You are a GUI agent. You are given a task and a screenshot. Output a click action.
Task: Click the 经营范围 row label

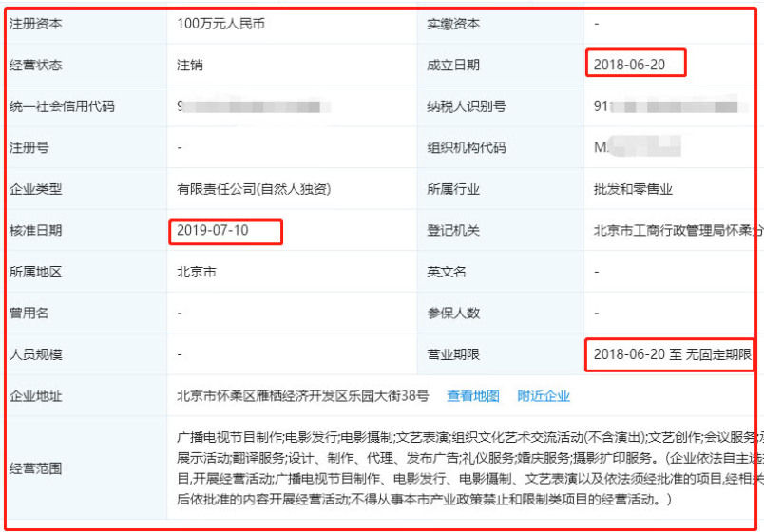pos(35,468)
